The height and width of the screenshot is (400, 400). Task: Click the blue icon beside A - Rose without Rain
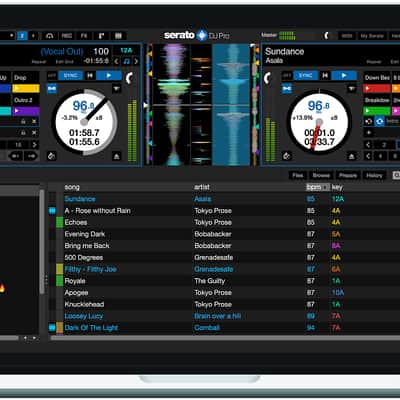point(52,211)
